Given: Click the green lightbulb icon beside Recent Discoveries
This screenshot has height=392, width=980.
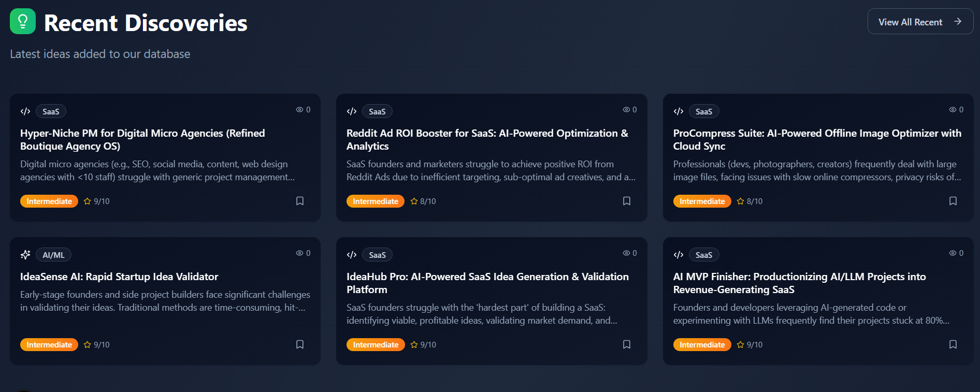Looking at the screenshot, I should point(23,21).
